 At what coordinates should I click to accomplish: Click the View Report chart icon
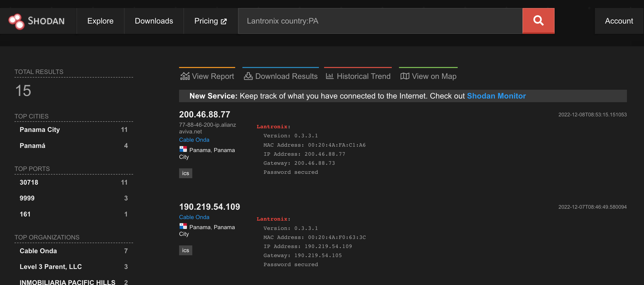tap(185, 76)
